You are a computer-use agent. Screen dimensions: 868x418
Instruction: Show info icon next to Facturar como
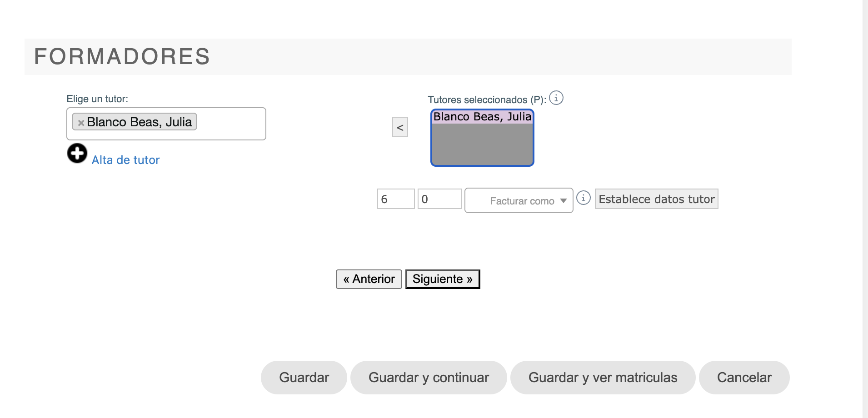pyautogui.click(x=584, y=198)
